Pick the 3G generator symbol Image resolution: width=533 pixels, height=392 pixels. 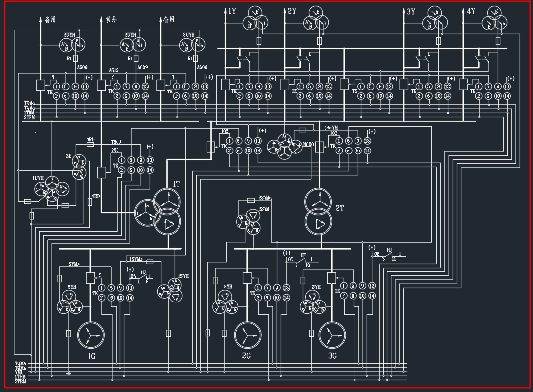pos(331,335)
